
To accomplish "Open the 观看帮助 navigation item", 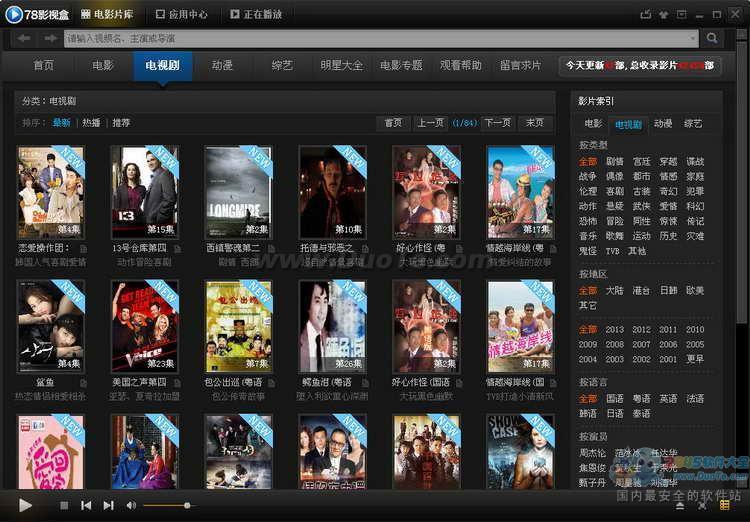I will 461,65.
